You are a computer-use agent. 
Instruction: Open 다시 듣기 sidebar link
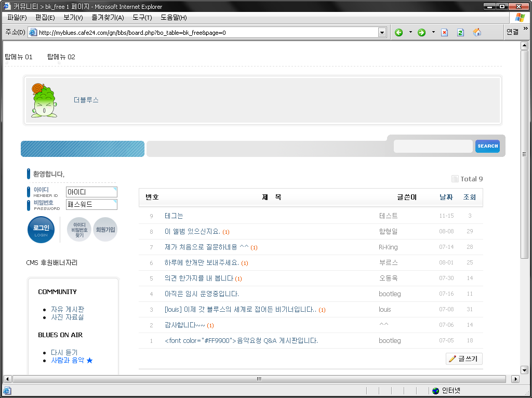pos(64,352)
